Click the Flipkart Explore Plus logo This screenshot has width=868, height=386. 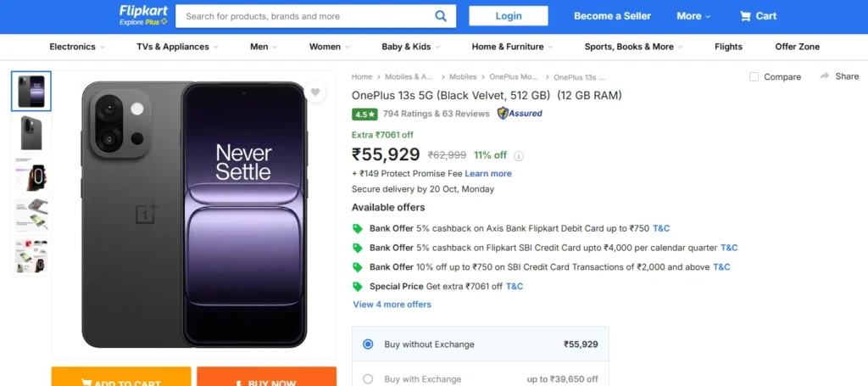(143, 15)
